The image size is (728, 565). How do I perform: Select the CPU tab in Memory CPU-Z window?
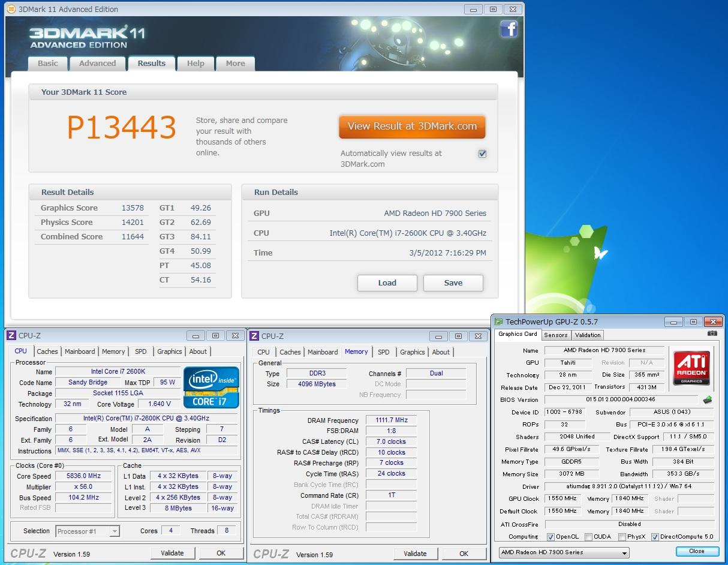(264, 352)
